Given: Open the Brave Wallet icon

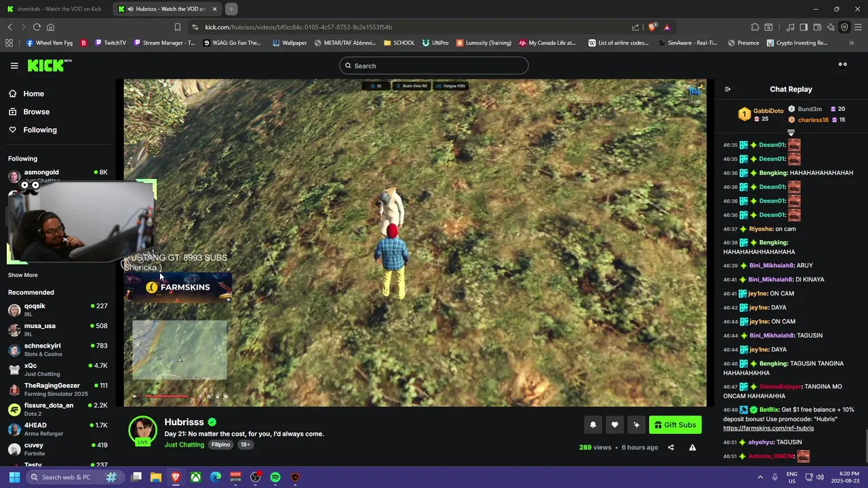Looking at the screenshot, I should tap(817, 27).
